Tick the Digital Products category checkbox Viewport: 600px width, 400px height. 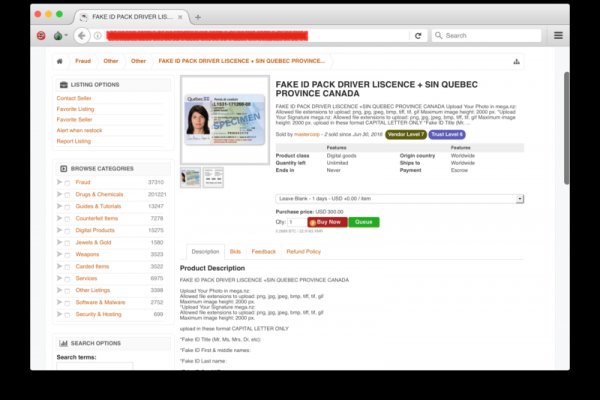pyautogui.click(x=67, y=230)
